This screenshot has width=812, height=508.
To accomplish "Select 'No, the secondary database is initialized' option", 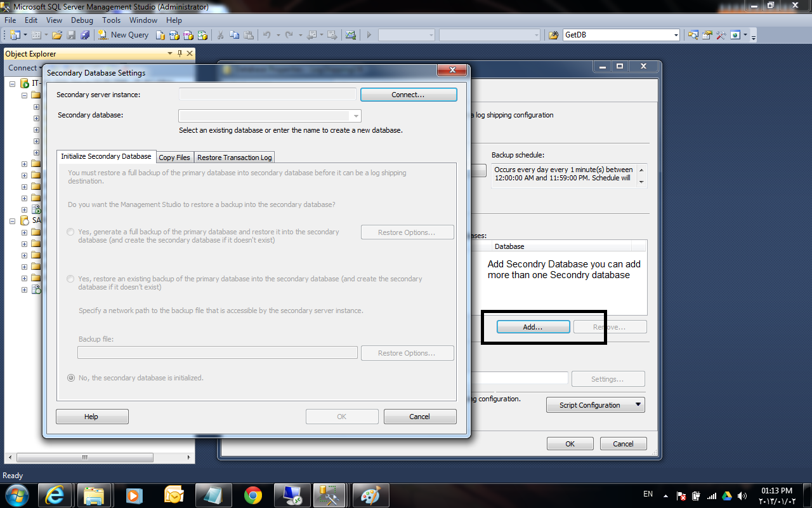I will point(70,378).
